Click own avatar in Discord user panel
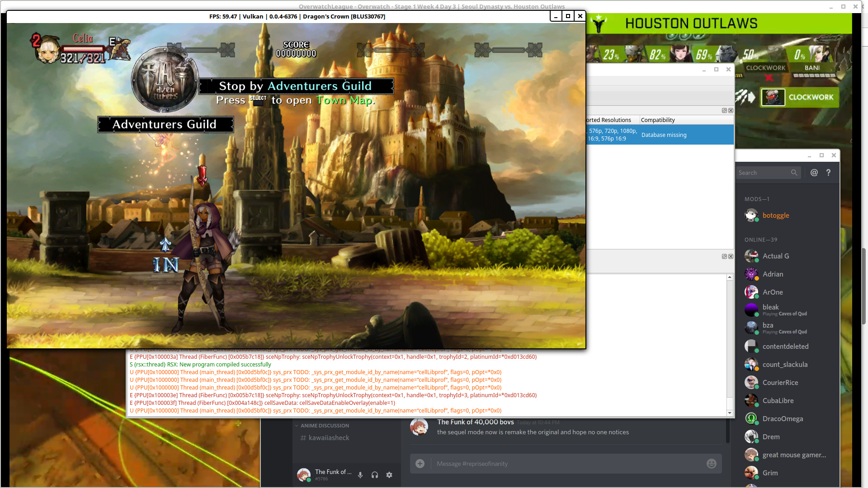Image resolution: width=868 pixels, height=488 pixels. click(303, 474)
